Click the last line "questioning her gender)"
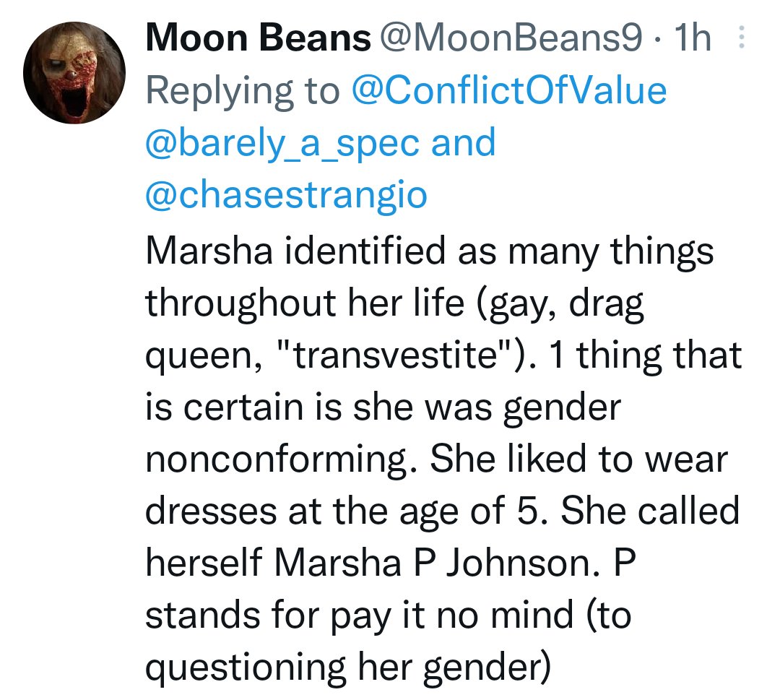Screen dimensions: 780x700 pyautogui.click(x=348, y=668)
